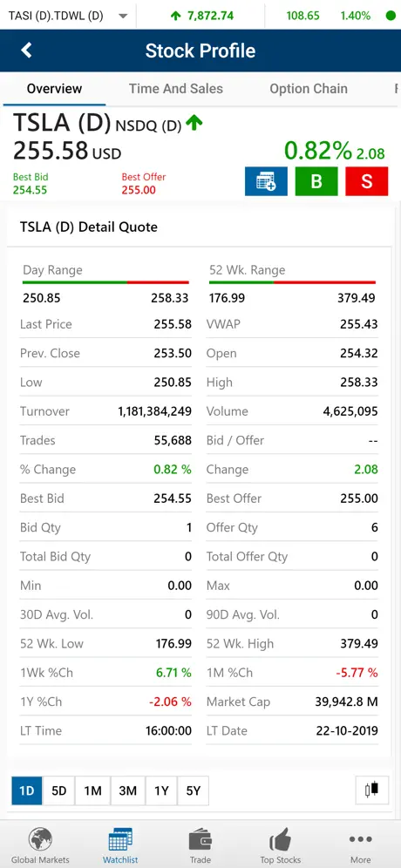Select 5D chart period
Screen dimensions: 401x868
click(58, 791)
